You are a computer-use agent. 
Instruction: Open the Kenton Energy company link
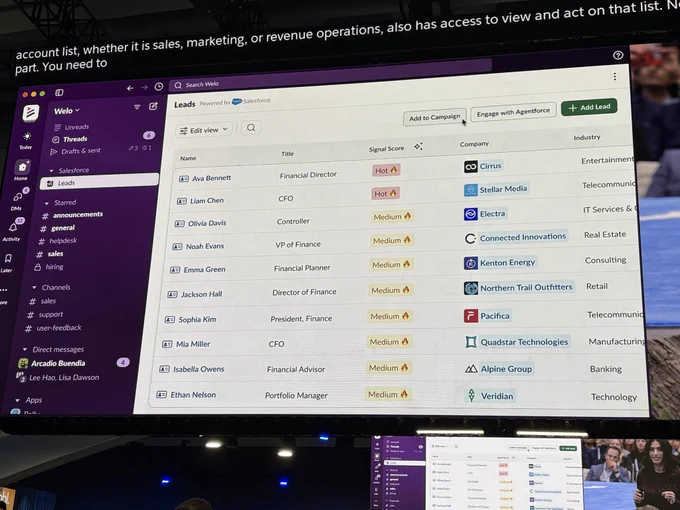(507, 262)
